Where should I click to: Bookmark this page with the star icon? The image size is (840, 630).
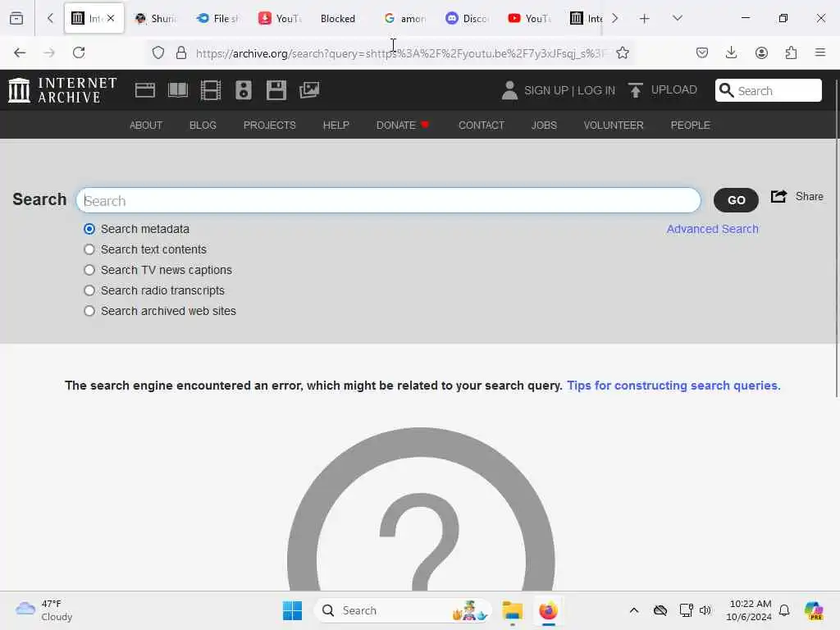pyautogui.click(x=622, y=52)
